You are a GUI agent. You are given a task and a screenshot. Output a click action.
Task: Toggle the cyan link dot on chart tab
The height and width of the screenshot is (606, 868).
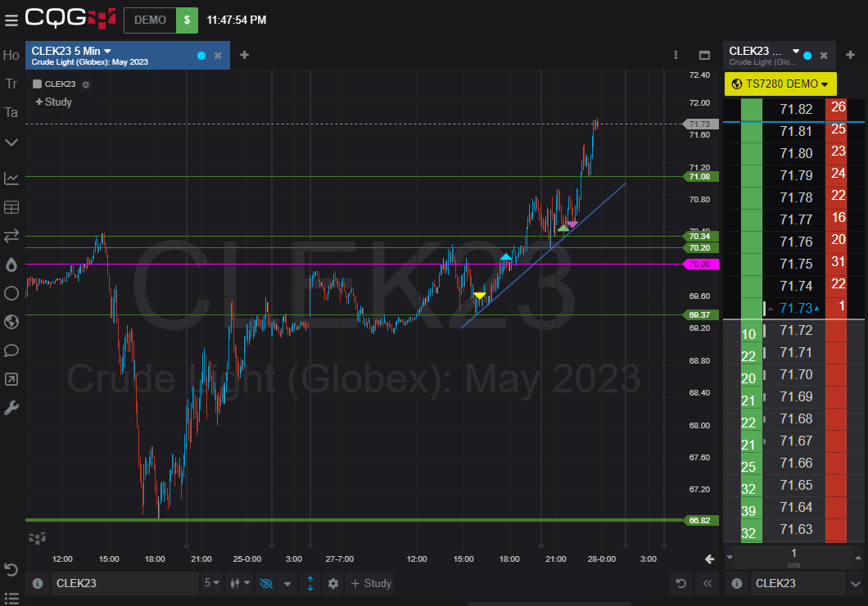click(201, 55)
